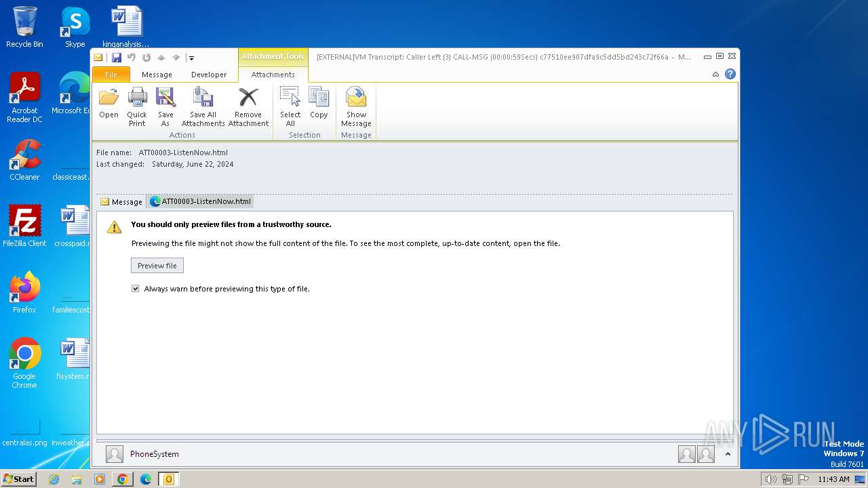
Task: Undo in the Quick Access Toolbar
Action: (x=132, y=58)
